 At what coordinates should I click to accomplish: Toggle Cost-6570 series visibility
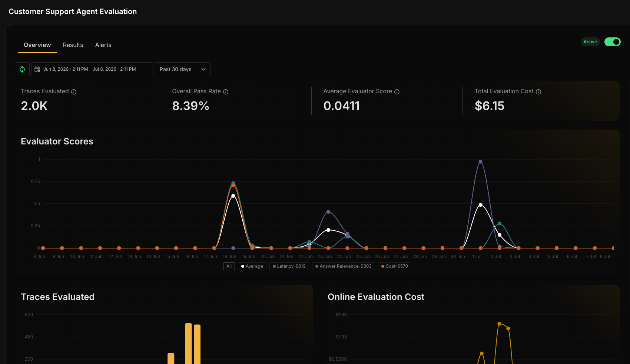[x=395, y=266]
